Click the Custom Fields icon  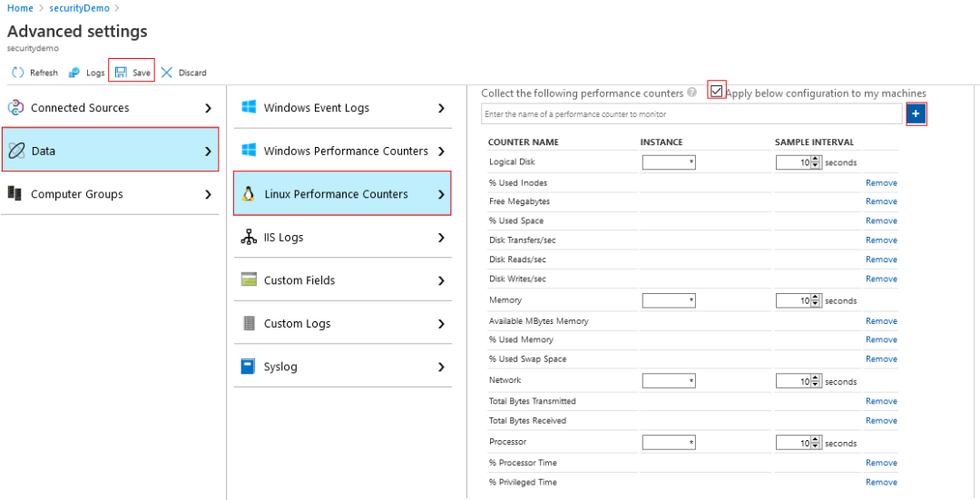coord(249,280)
